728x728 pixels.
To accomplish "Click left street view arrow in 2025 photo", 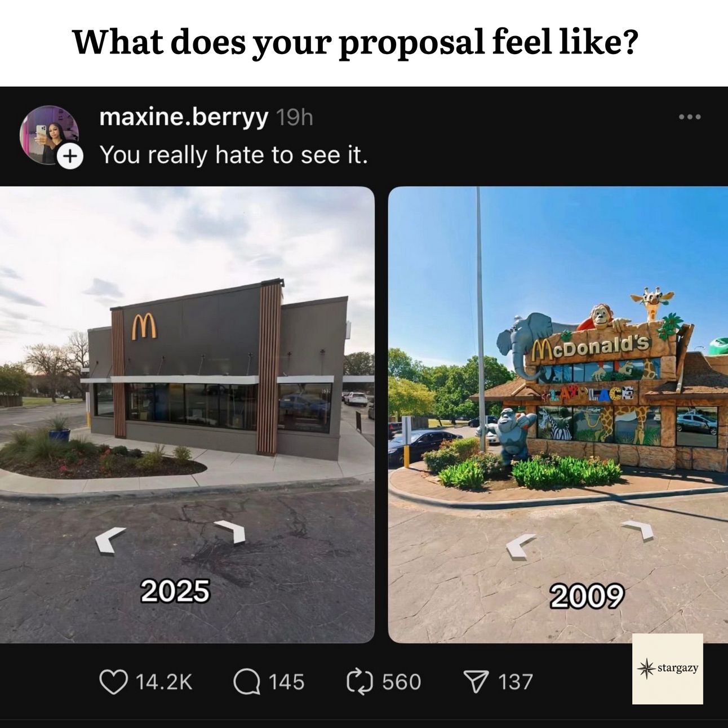I will 110,540.
